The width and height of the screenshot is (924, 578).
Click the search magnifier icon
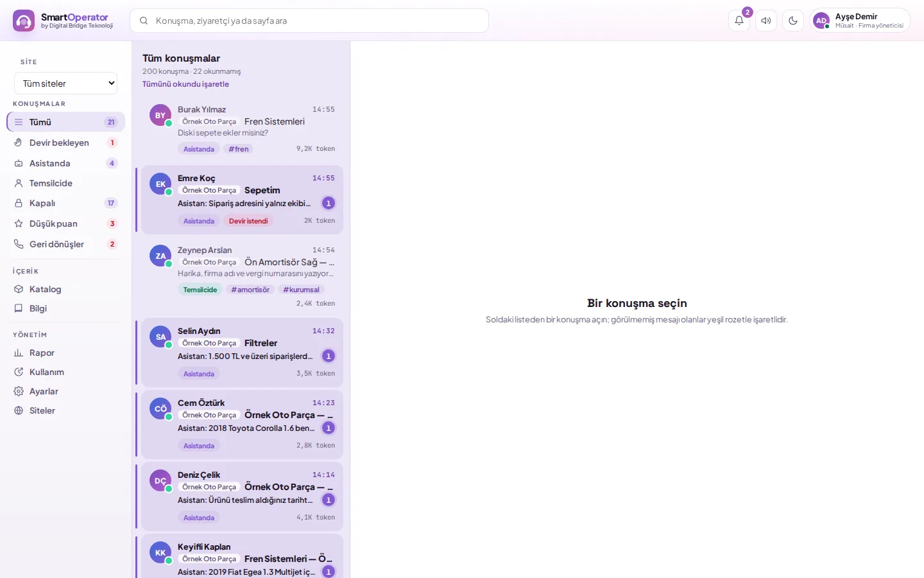(144, 21)
